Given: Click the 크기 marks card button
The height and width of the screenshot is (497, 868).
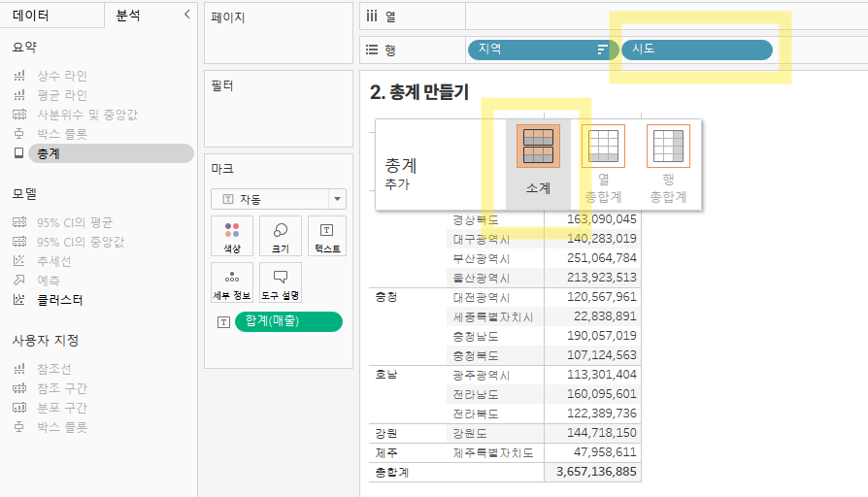Looking at the screenshot, I should coord(280,236).
